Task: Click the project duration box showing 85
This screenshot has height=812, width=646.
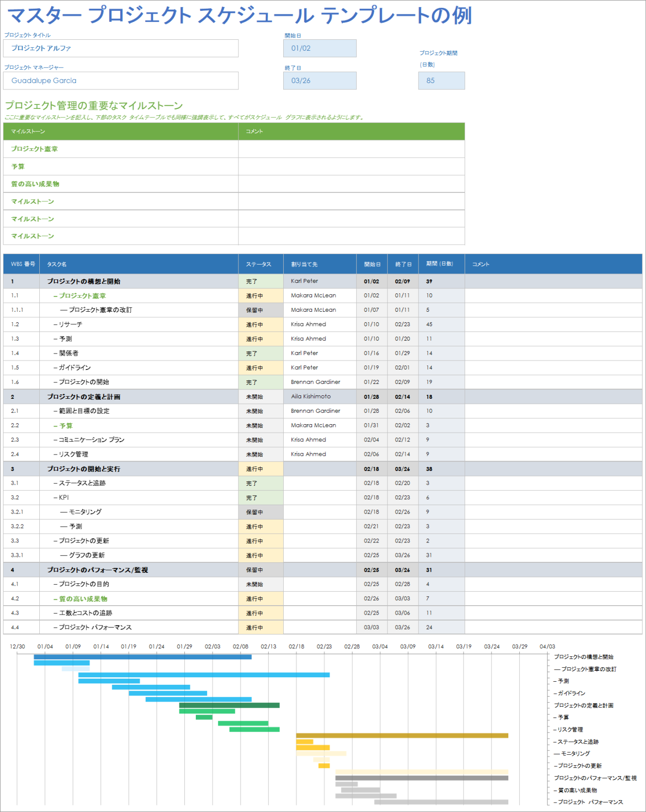Action: point(441,81)
